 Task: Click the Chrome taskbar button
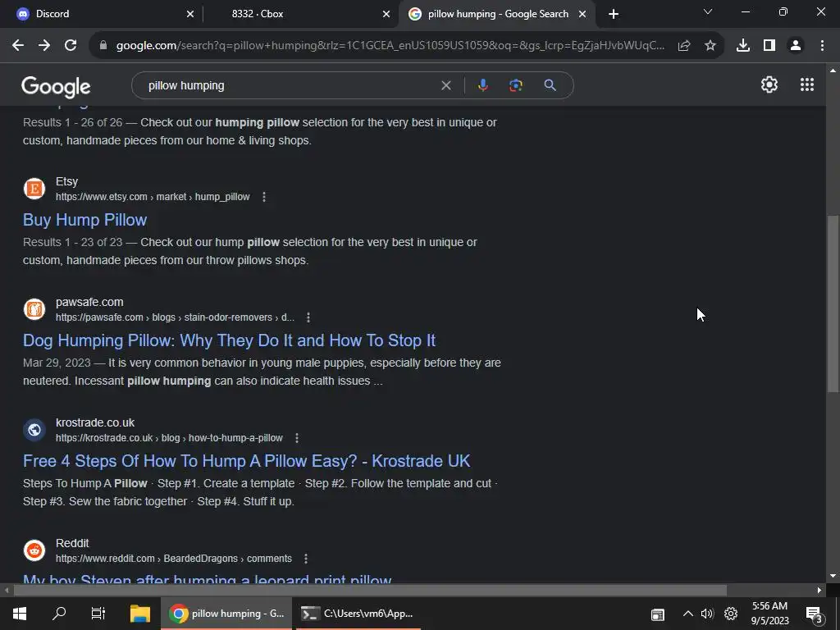[x=226, y=614]
